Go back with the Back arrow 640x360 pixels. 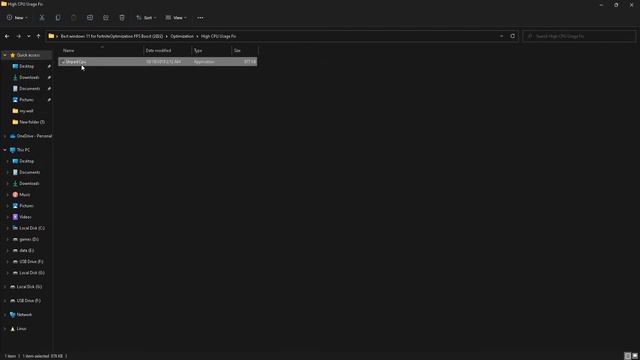coord(7,36)
